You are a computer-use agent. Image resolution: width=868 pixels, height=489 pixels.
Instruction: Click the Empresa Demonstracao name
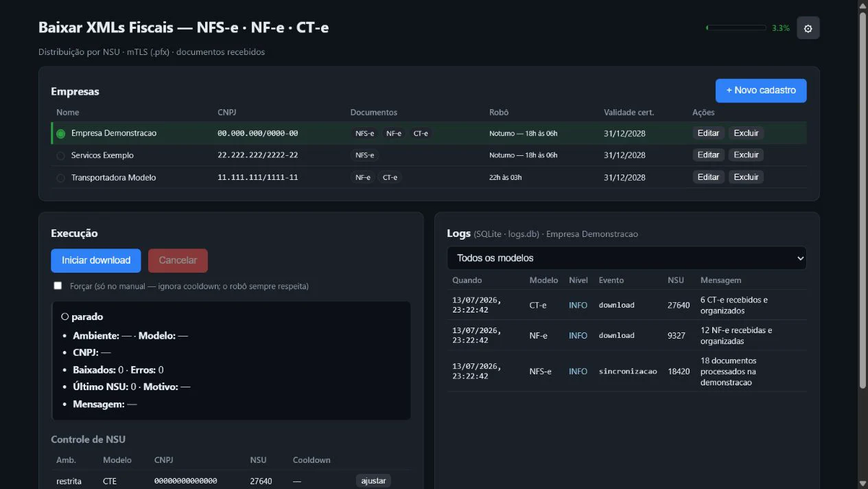[114, 133]
